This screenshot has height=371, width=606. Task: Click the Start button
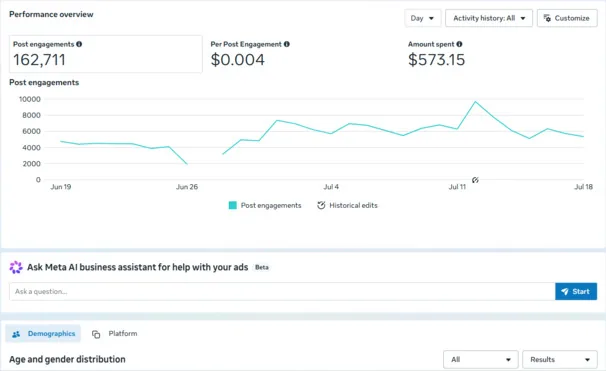[576, 291]
